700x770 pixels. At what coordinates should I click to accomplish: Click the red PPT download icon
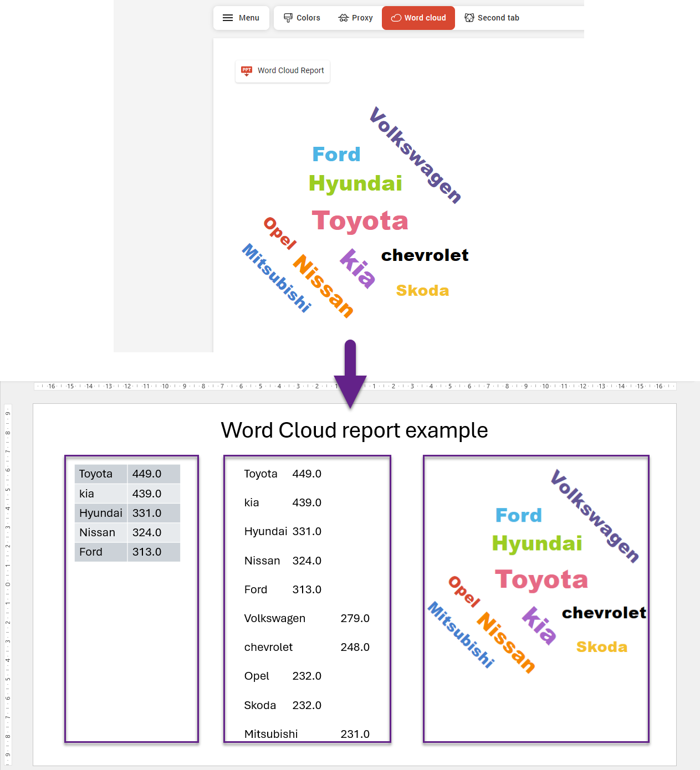(x=247, y=71)
